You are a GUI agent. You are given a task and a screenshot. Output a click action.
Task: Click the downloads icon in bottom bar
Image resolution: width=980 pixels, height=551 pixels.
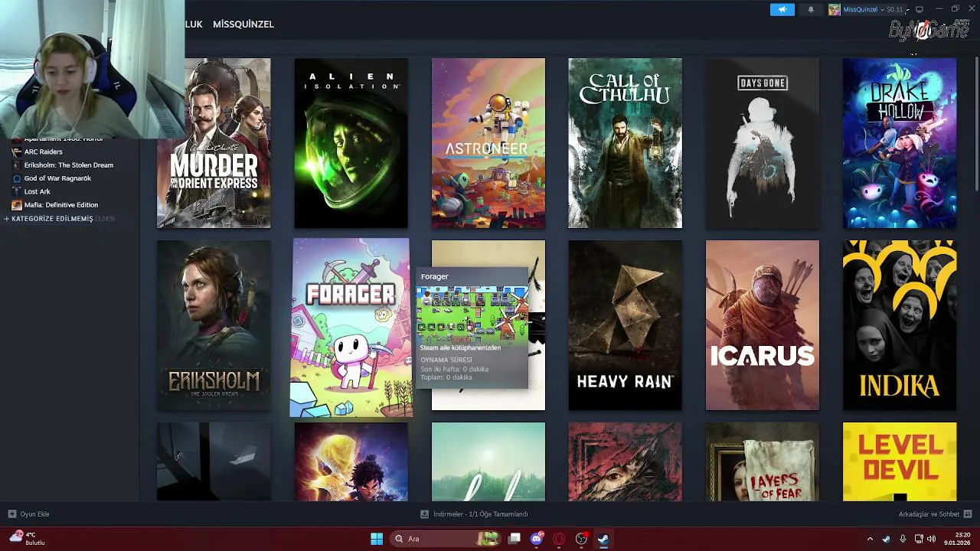click(425, 514)
